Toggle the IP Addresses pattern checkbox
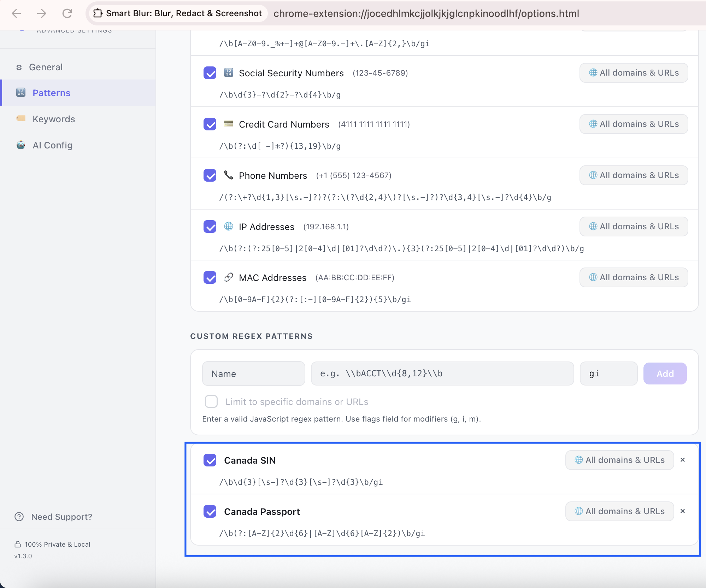The image size is (706, 588). point(210,227)
